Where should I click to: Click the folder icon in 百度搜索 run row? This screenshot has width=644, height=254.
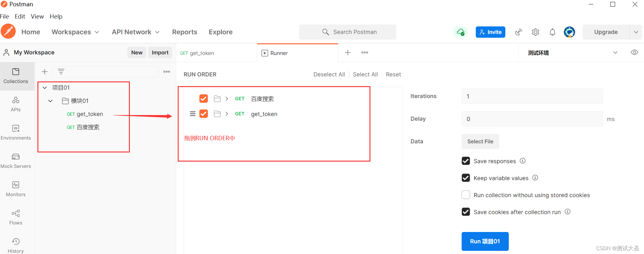(x=217, y=99)
